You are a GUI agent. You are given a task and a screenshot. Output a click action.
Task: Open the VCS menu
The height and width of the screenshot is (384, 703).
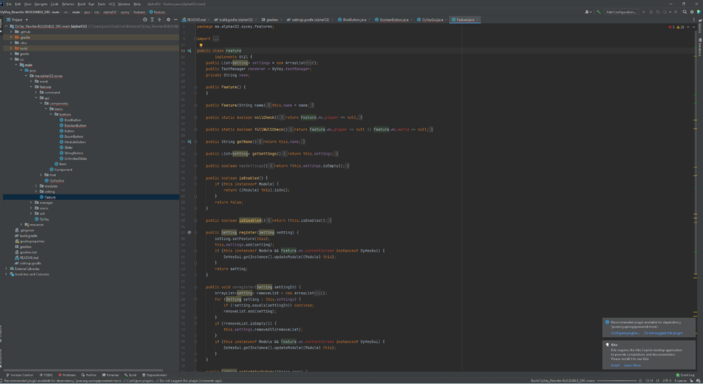(112, 4)
